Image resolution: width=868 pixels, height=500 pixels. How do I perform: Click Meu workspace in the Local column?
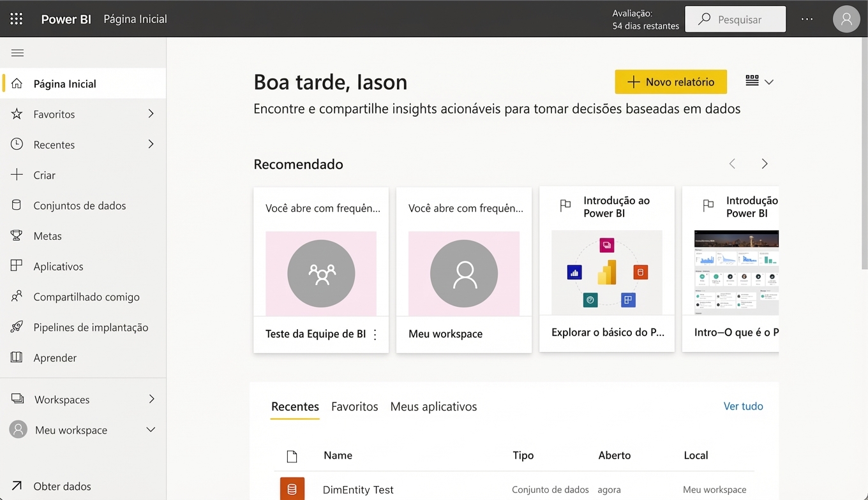point(715,490)
